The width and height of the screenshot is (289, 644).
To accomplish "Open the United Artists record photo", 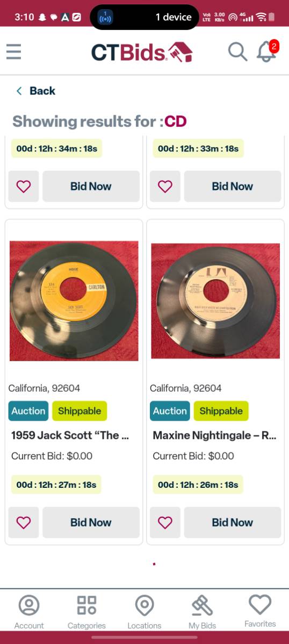I will [215, 301].
